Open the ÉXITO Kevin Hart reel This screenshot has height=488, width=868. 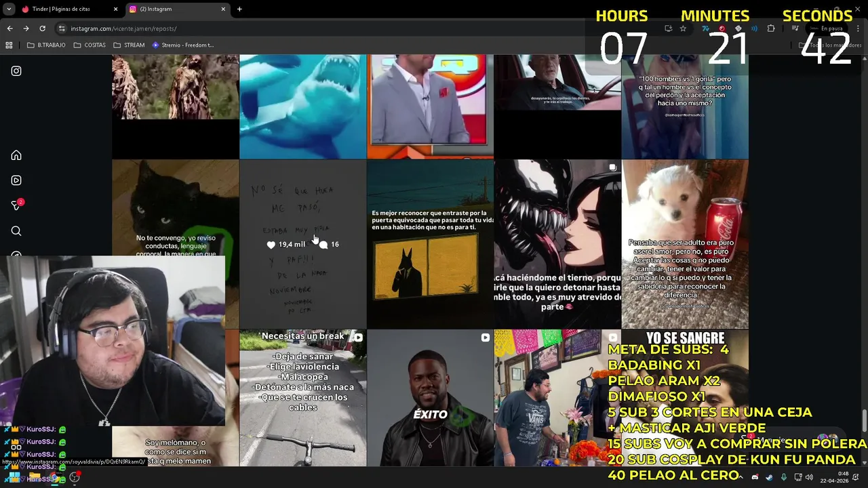(430, 398)
